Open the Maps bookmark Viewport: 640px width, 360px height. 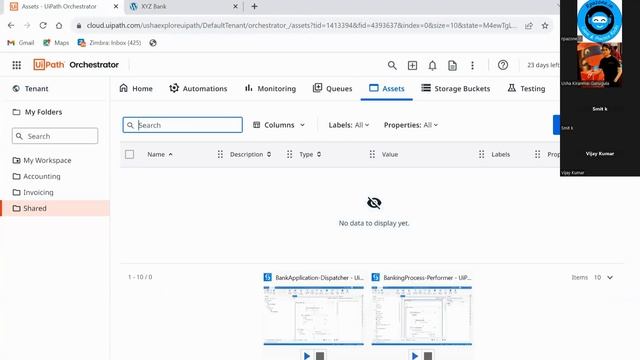(x=56, y=42)
